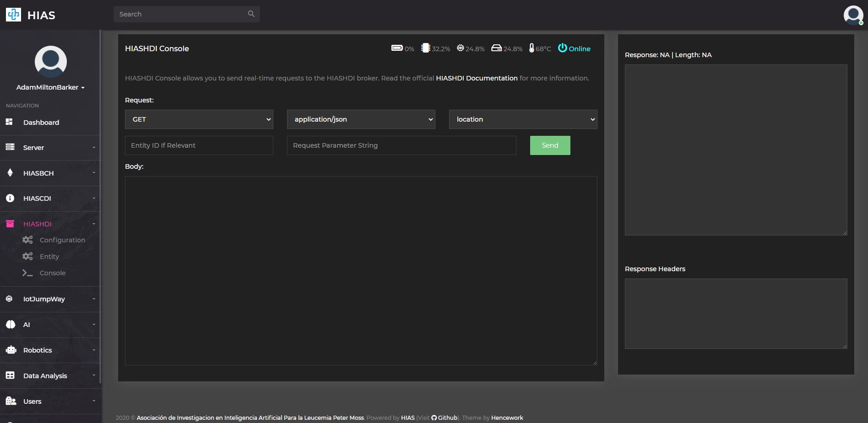The image size is (868, 423).
Task: Click the Configuration gears icon
Action: (x=27, y=240)
